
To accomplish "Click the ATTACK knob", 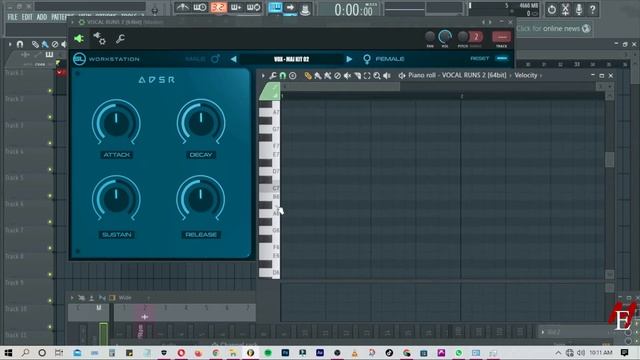I will 116,122.
